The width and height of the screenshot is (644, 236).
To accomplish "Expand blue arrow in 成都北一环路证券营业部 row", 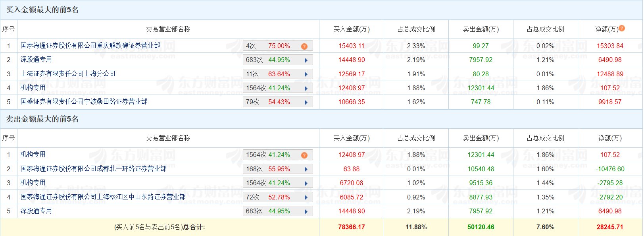I will click(x=306, y=170).
